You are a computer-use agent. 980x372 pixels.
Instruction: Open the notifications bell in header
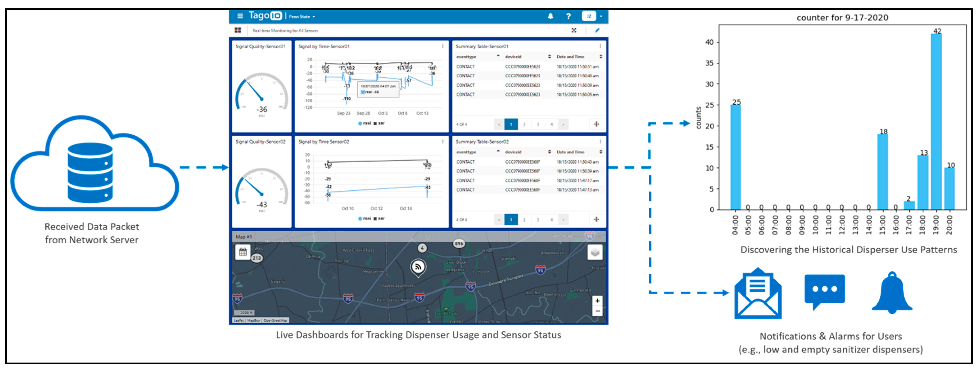[550, 16]
